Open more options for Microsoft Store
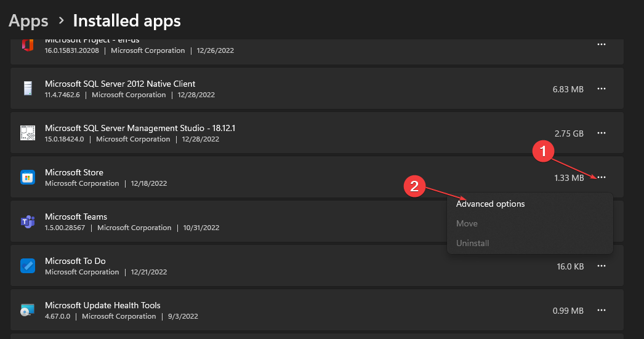Screen dimensions: 644x339 point(602,177)
